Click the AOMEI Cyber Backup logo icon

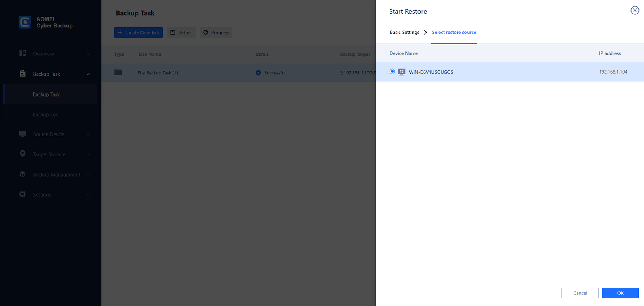pyautogui.click(x=25, y=22)
